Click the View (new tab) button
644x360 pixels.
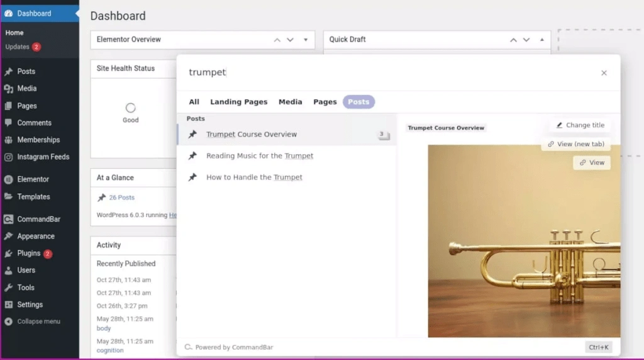tap(576, 144)
